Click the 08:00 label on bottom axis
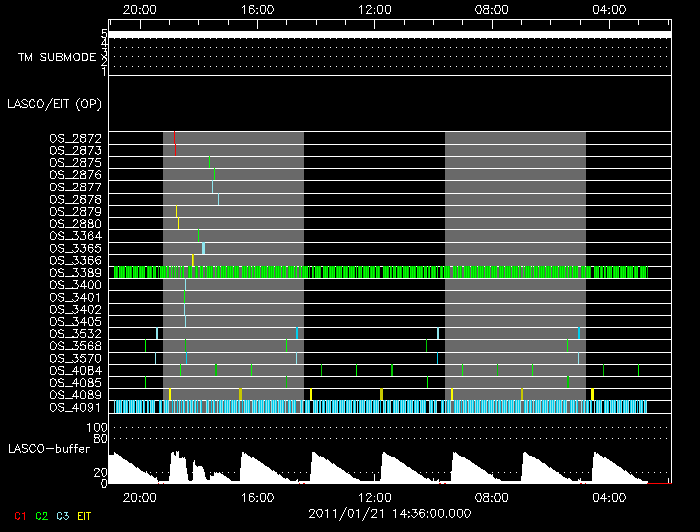The image size is (700, 532). 492,497
